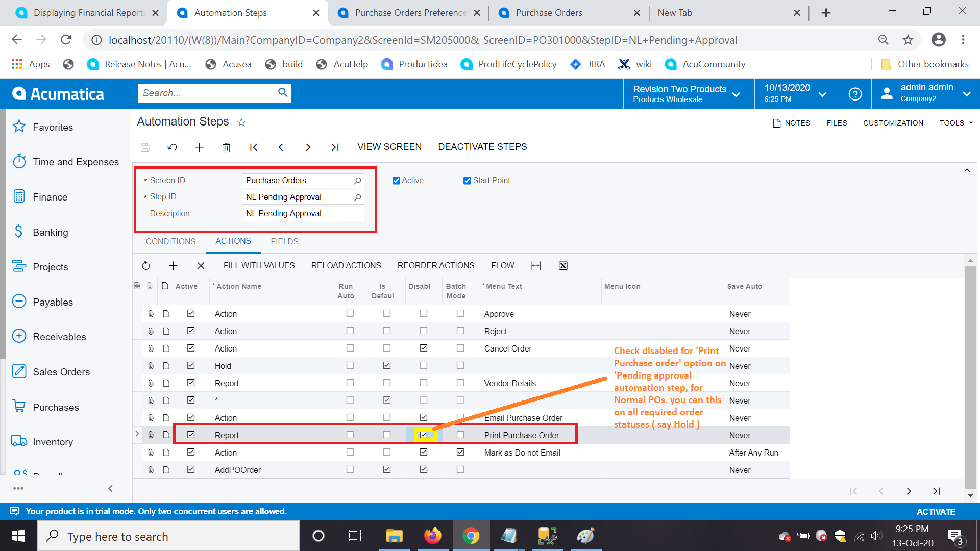Click DEACTIVATE STEPS button

482,147
